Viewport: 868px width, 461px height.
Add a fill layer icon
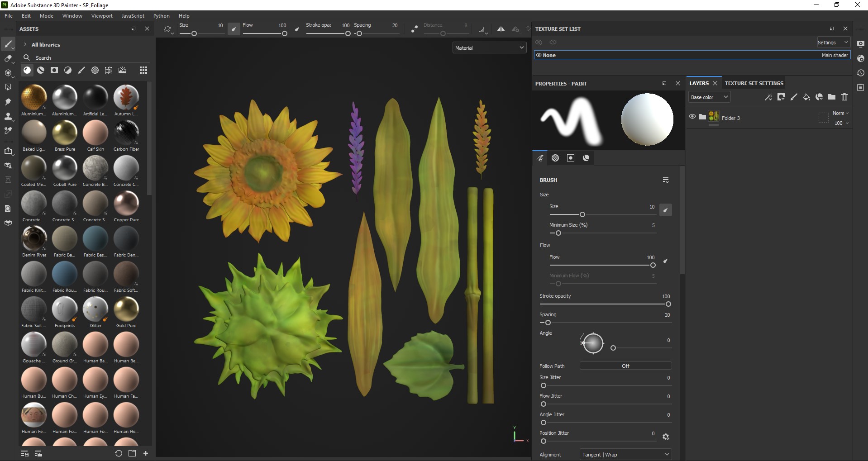(806, 97)
